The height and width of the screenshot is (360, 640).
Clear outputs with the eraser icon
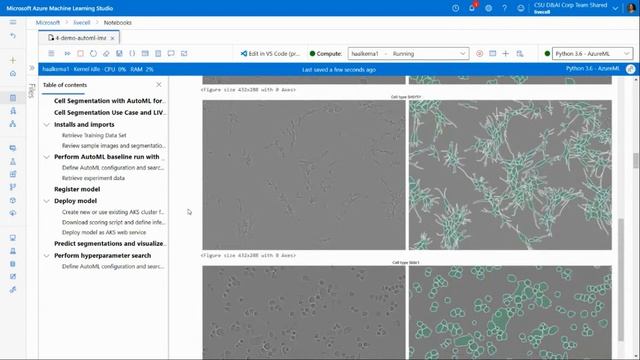point(106,53)
